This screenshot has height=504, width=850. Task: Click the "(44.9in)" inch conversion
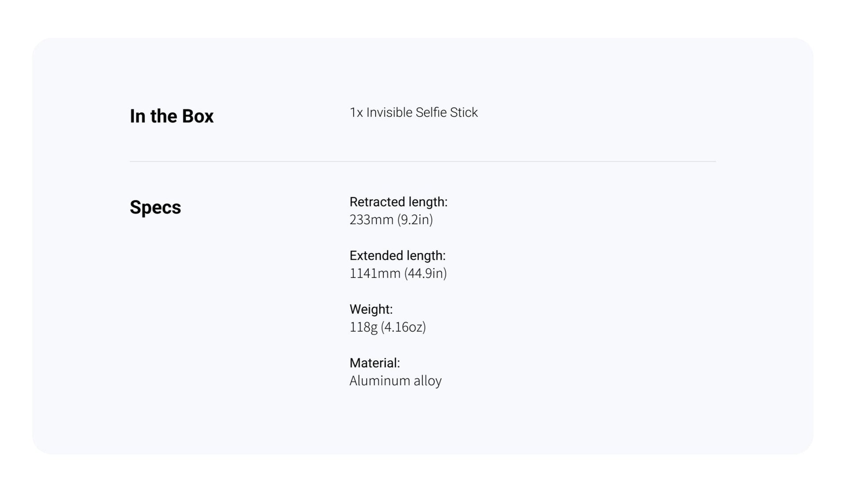pyautogui.click(x=425, y=273)
